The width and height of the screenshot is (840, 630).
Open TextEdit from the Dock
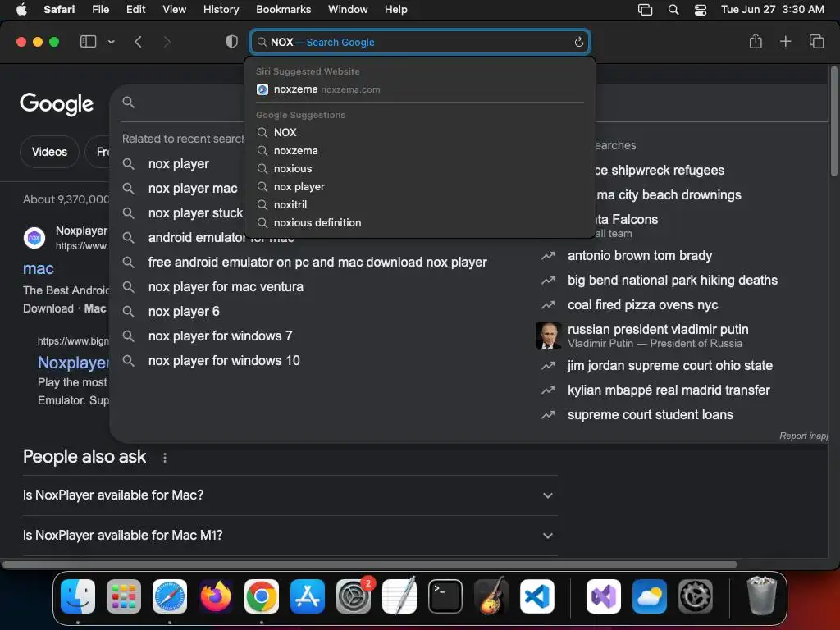(399, 596)
